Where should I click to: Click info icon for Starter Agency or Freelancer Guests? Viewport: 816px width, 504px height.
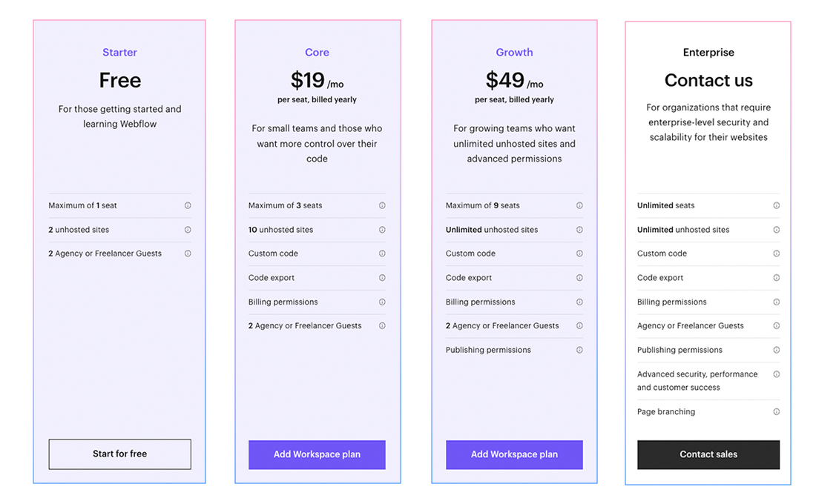(x=188, y=253)
